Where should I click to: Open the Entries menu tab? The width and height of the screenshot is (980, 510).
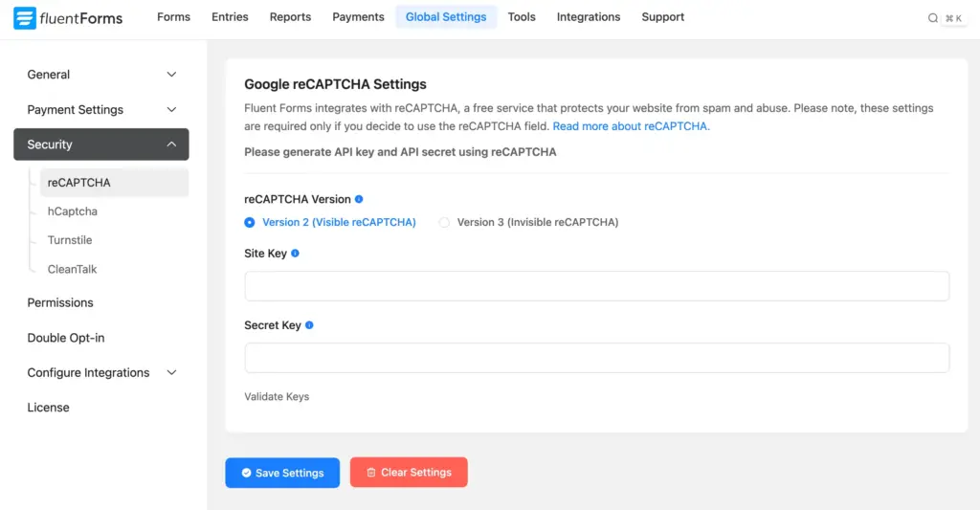230,17
